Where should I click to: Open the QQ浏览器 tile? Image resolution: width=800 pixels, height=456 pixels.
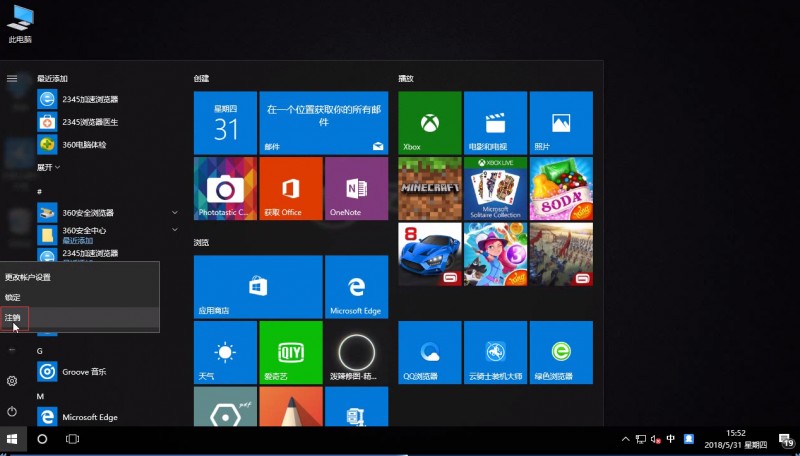point(430,352)
